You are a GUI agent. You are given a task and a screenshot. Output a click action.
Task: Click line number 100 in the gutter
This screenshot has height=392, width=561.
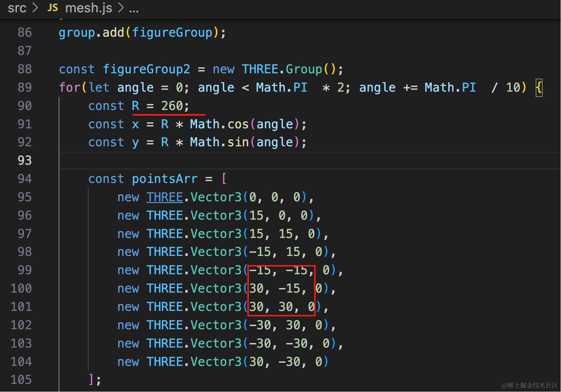(x=21, y=288)
